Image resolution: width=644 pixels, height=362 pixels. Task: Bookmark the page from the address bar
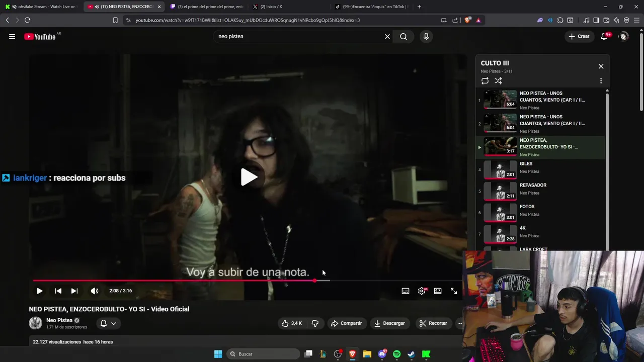click(115, 20)
